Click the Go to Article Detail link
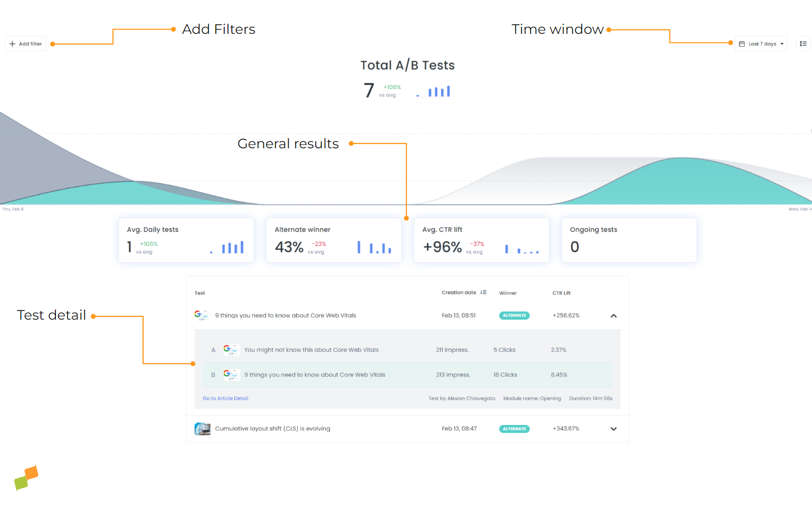The height and width of the screenshot is (505, 812). click(225, 398)
